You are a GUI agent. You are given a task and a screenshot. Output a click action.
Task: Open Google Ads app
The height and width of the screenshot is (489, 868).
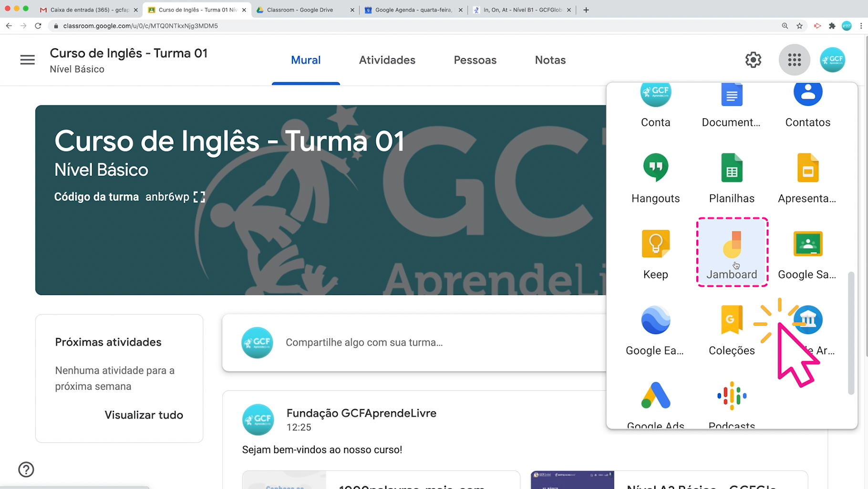(x=655, y=404)
